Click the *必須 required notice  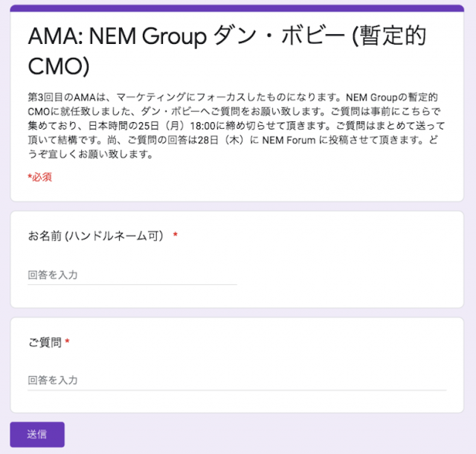[x=39, y=177]
